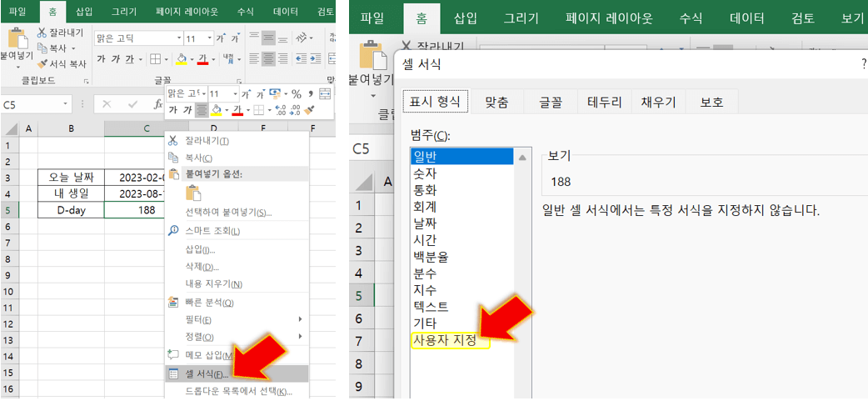Choose Paste Special (선택하여 붙여넣기) in the context menu
The height and width of the screenshot is (401, 868).
point(237,213)
